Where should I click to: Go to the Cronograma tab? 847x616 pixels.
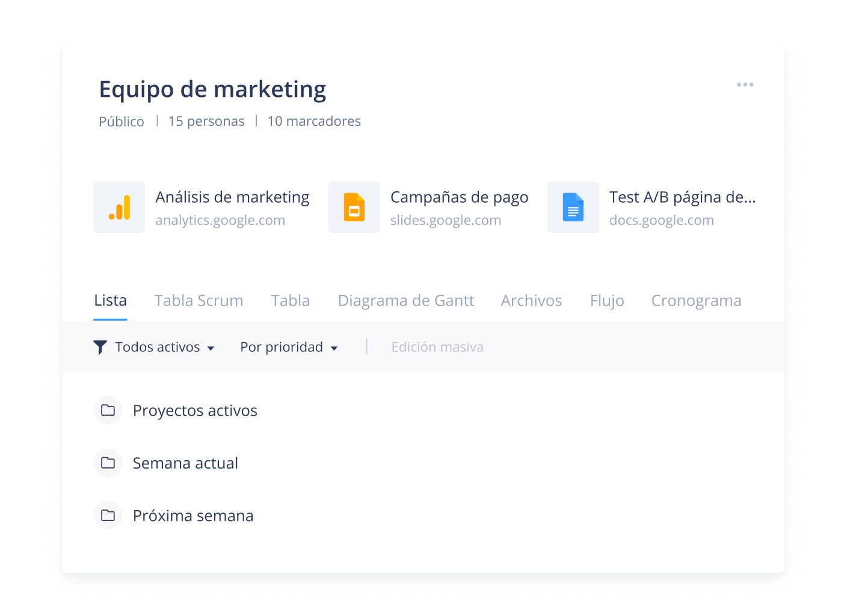pos(696,301)
